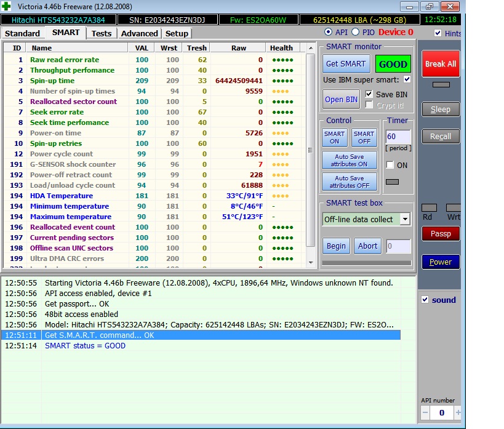504x429 pixels.
Task: Disable the sound checkbox
Action: [x=425, y=300]
